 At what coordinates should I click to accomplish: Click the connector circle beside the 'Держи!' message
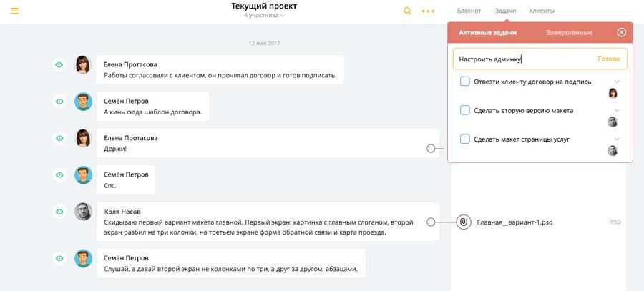(x=431, y=149)
